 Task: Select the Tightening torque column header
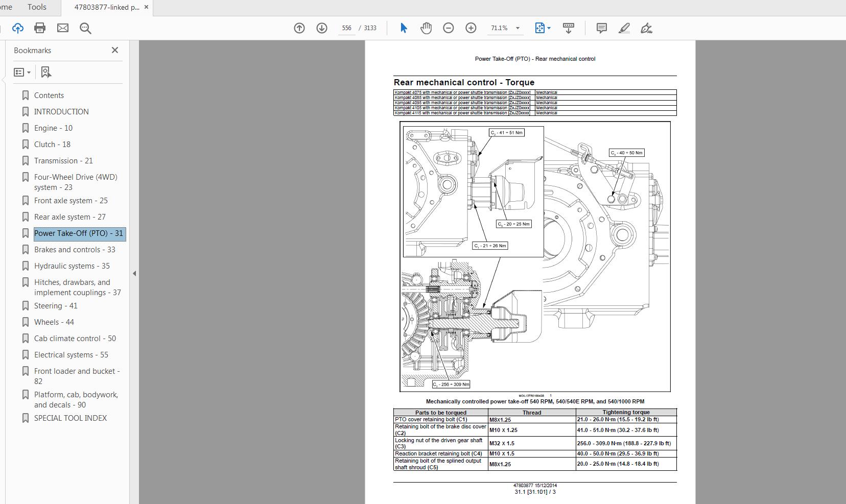click(x=626, y=412)
